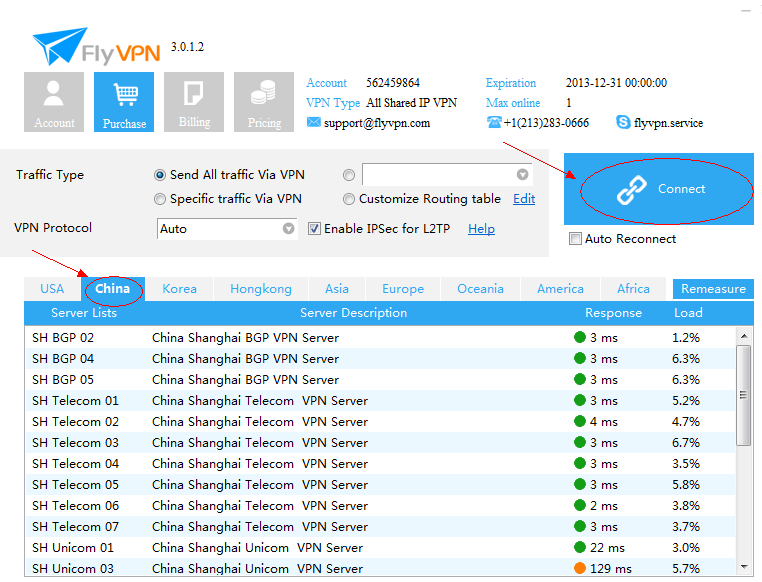762x582 pixels.
Task: Select the SH Telecom 06 server row
Action: coord(380,505)
